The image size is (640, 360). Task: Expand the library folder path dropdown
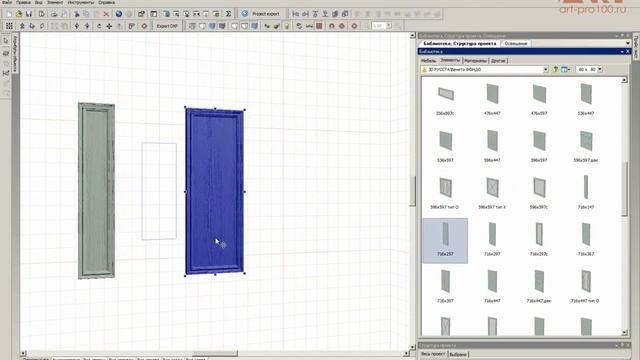(546, 69)
